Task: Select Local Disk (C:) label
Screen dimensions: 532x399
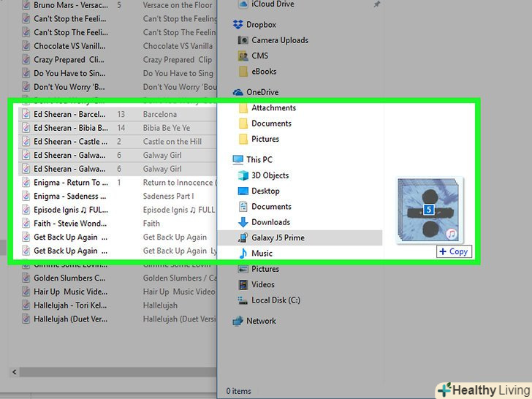Action: tap(275, 300)
